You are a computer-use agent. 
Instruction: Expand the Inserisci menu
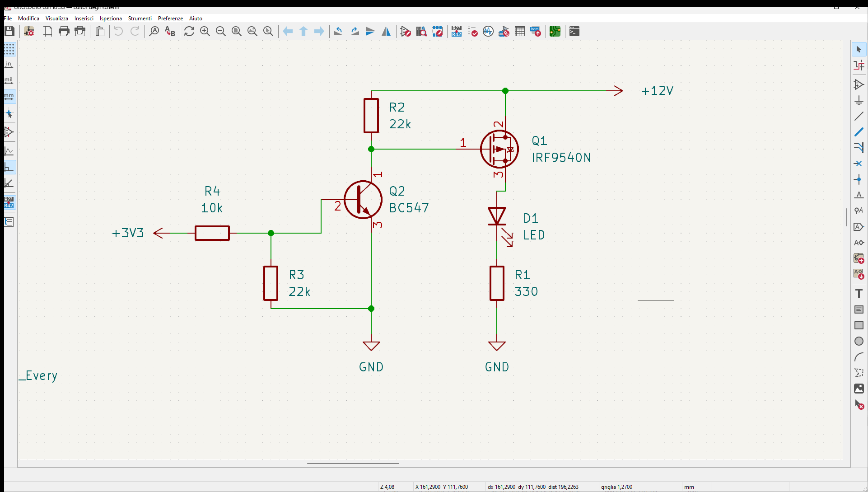point(84,19)
